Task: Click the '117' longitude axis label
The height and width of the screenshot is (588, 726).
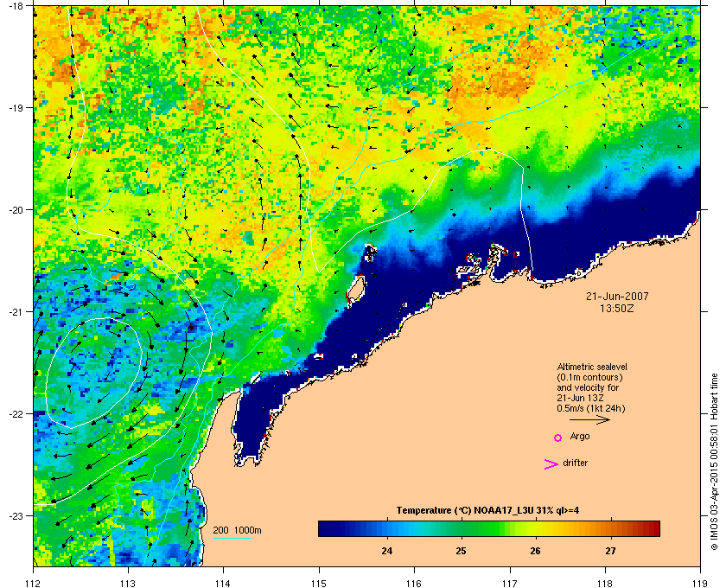Action: pyautogui.click(x=510, y=584)
